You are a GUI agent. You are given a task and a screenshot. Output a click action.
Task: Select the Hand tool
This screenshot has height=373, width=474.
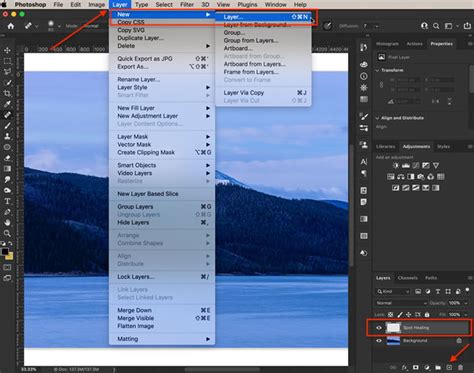7,223
